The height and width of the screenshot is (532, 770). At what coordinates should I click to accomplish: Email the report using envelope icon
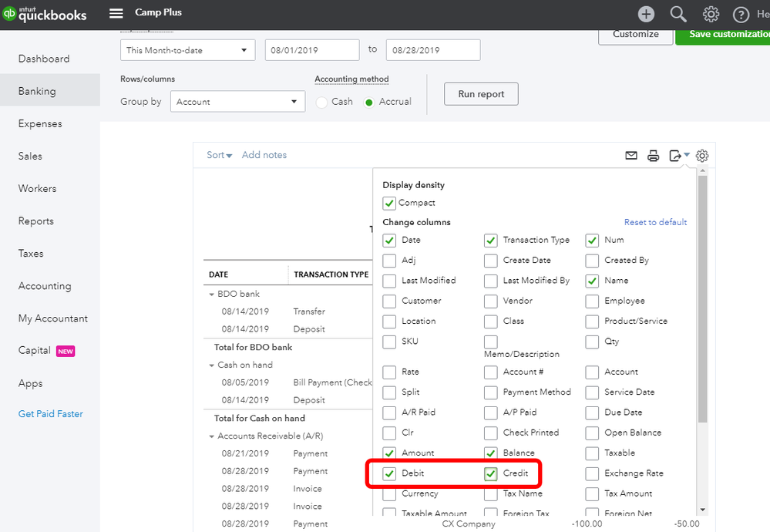point(631,156)
